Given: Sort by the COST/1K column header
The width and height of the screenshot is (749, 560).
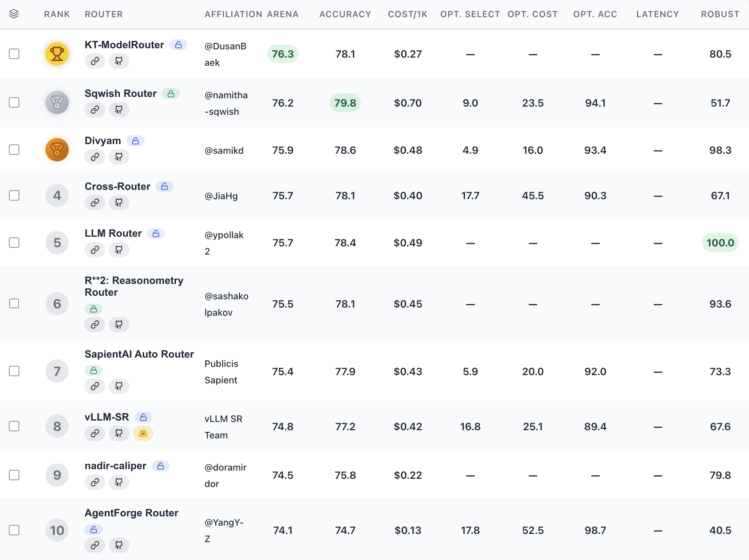Looking at the screenshot, I should click(408, 14).
